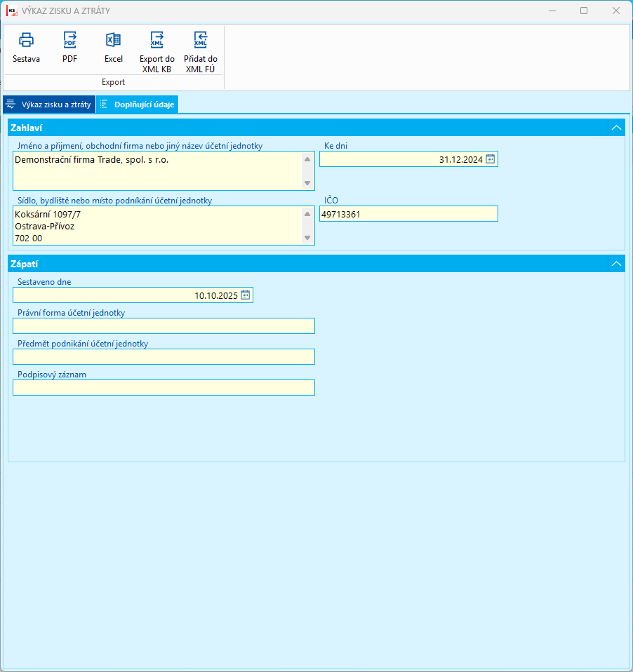Open calendar picker for Ke dni
Image resolution: width=633 pixels, height=672 pixels.
[x=490, y=159]
